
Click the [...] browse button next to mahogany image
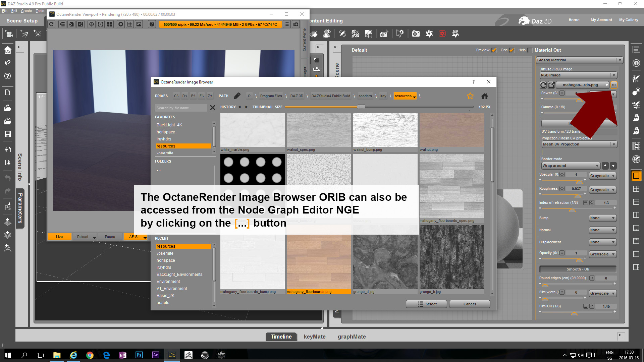click(x=614, y=85)
